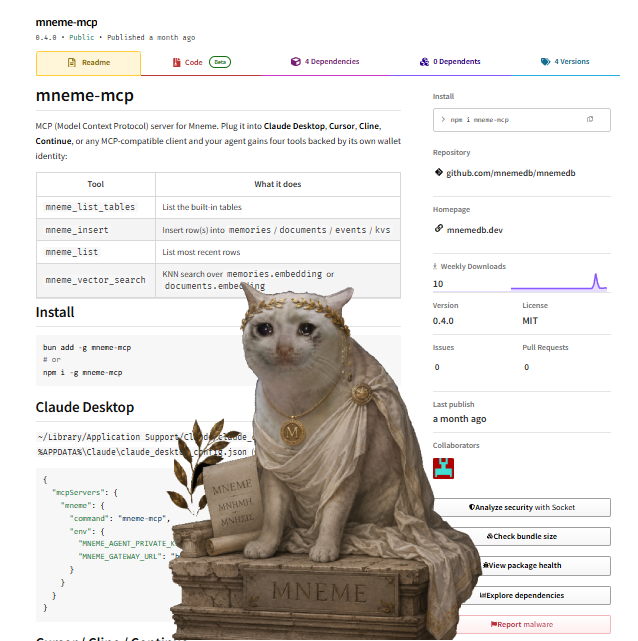Screen dimensions: 638x641
Task: Click 'List the built-in tables' cell
Action: [x=278, y=207]
